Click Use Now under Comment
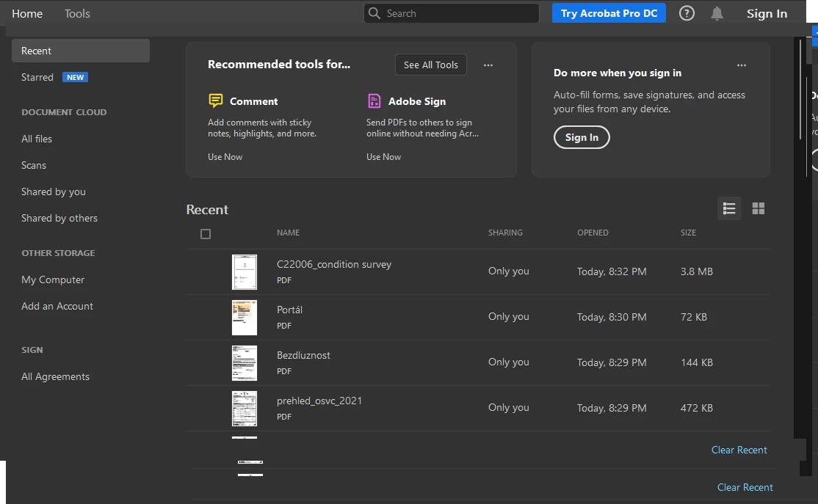Viewport: 818px width, 504px height. point(225,157)
